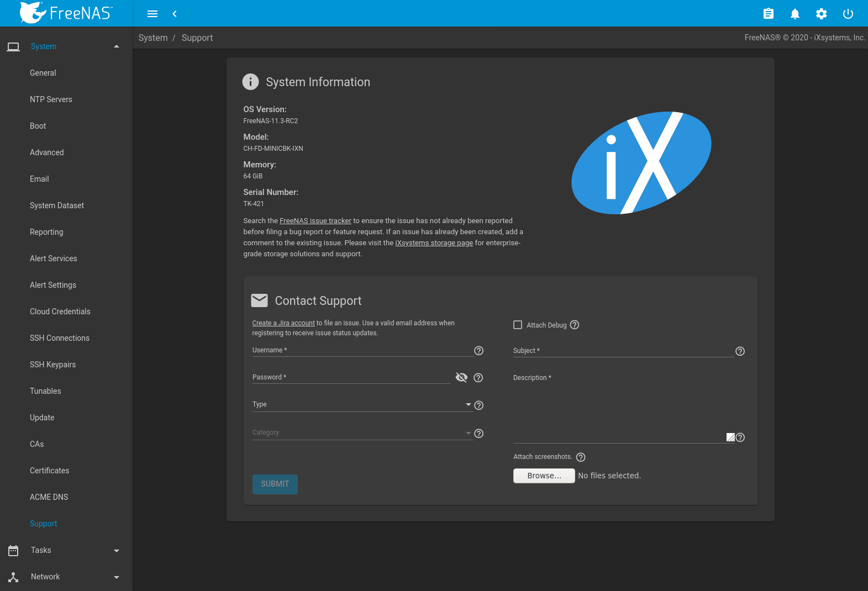The image size is (868, 591).
Task: Click the help icon beside Subject
Action: [x=740, y=351]
